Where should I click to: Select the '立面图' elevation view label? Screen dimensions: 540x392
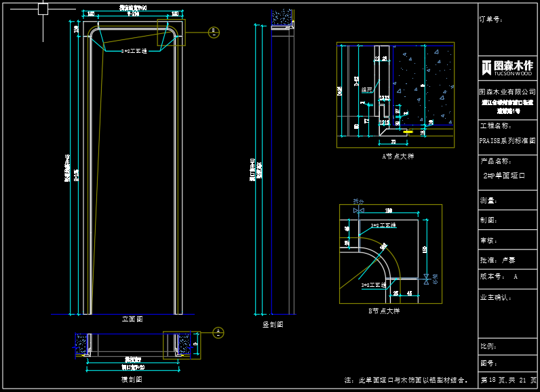coord(132,318)
